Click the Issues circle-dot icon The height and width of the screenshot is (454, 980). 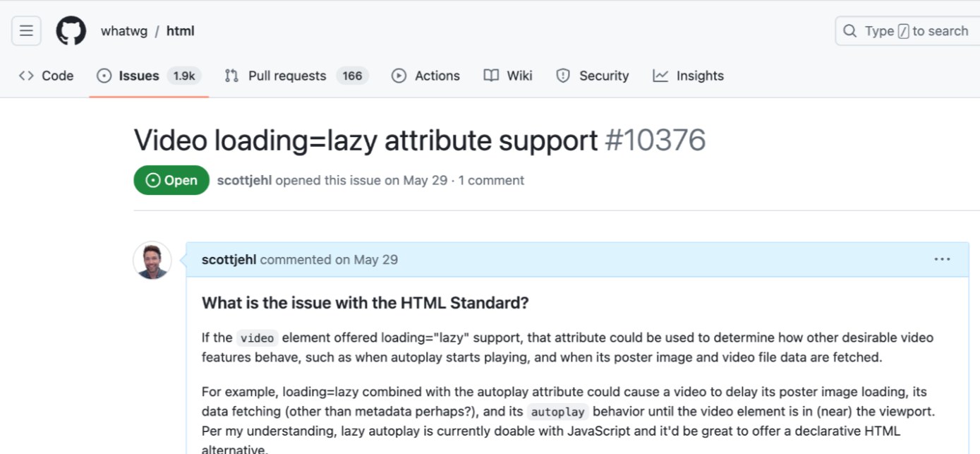coord(104,76)
